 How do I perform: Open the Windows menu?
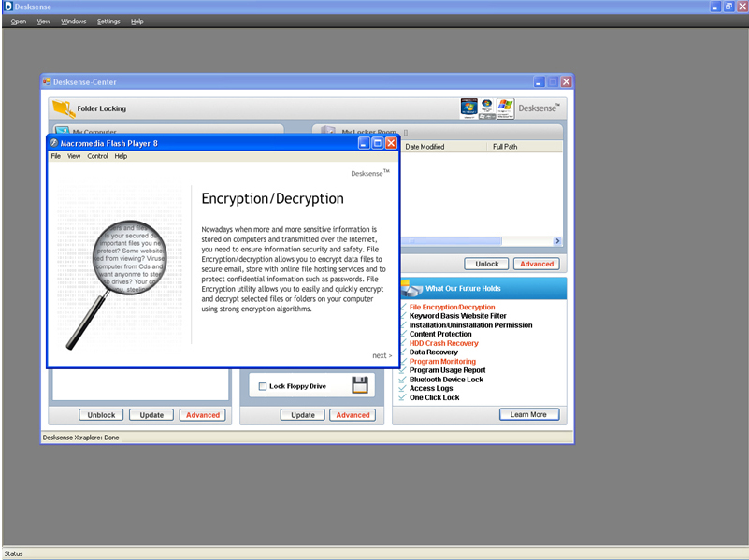coord(74,21)
